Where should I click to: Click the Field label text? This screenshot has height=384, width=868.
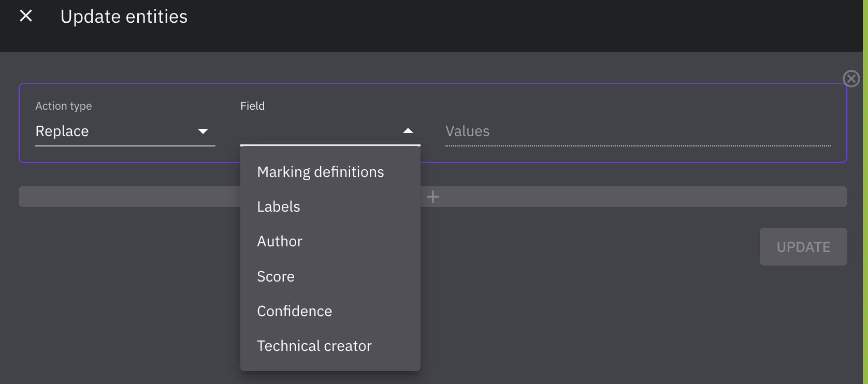[252, 106]
